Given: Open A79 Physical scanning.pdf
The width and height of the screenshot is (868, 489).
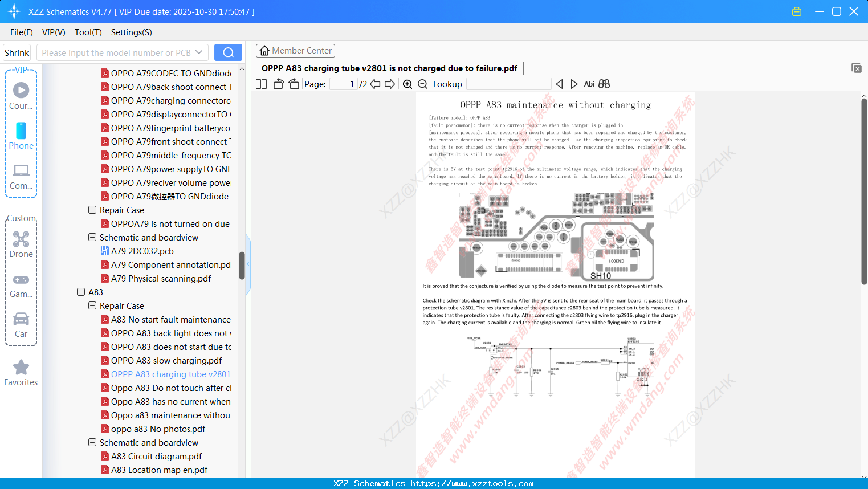Looking at the screenshot, I should 156,279.
